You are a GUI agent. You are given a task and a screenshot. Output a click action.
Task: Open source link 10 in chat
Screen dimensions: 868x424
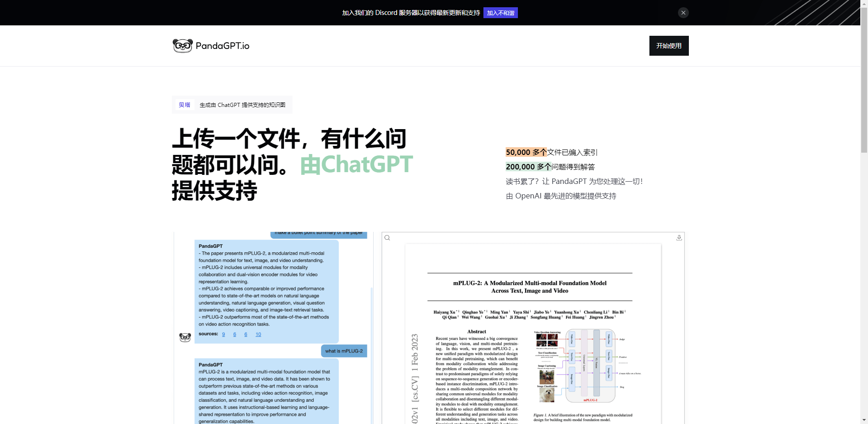(x=258, y=334)
